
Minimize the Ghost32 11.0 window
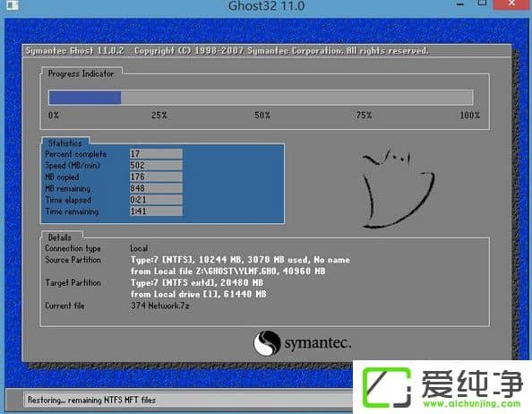coord(460,4)
